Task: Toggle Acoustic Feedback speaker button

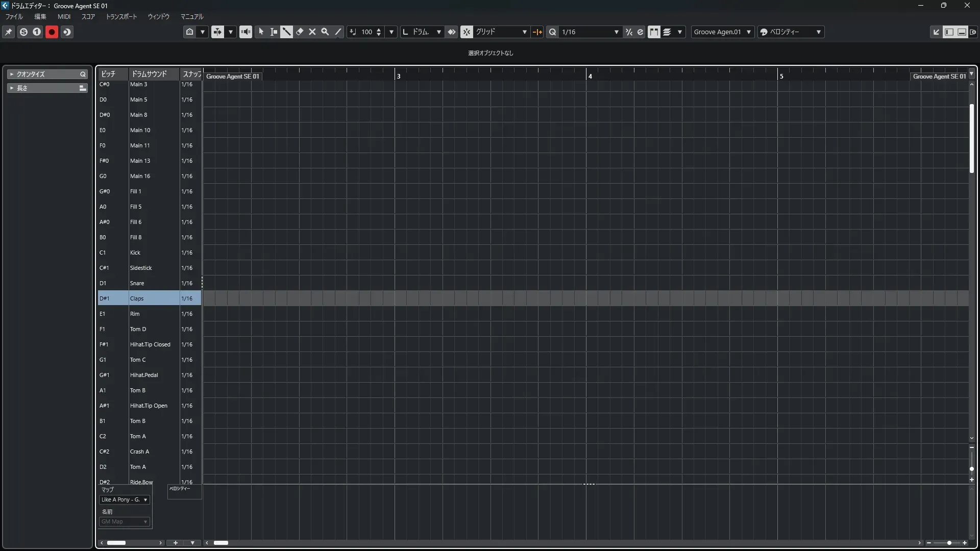Action: (x=246, y=32)
